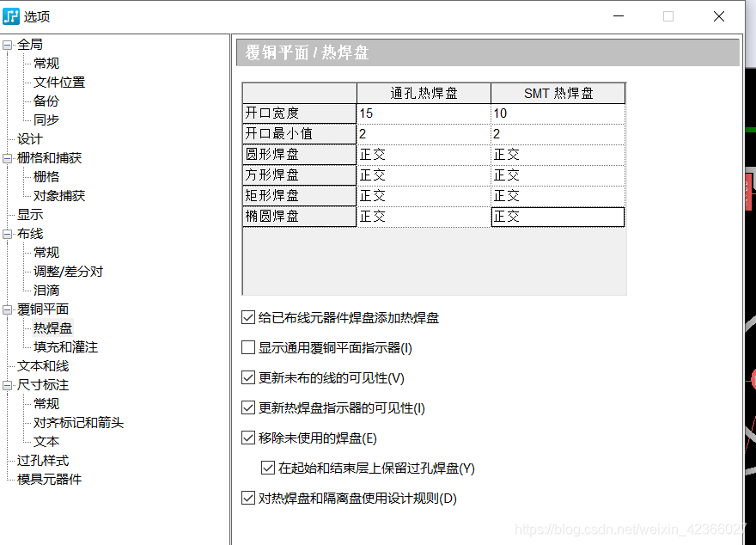The width and height of the screenshot is (756, 545).
Task: Open the 调整/差分对 settings page
Action: tap(68, 272)
